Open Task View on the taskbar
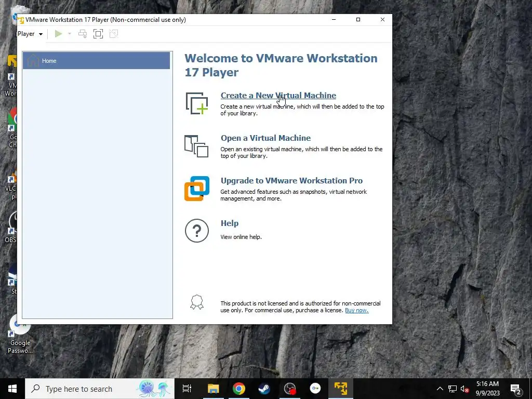Image resolution: width=532 pixels, height=399 pixels. [x=187, y=389]
